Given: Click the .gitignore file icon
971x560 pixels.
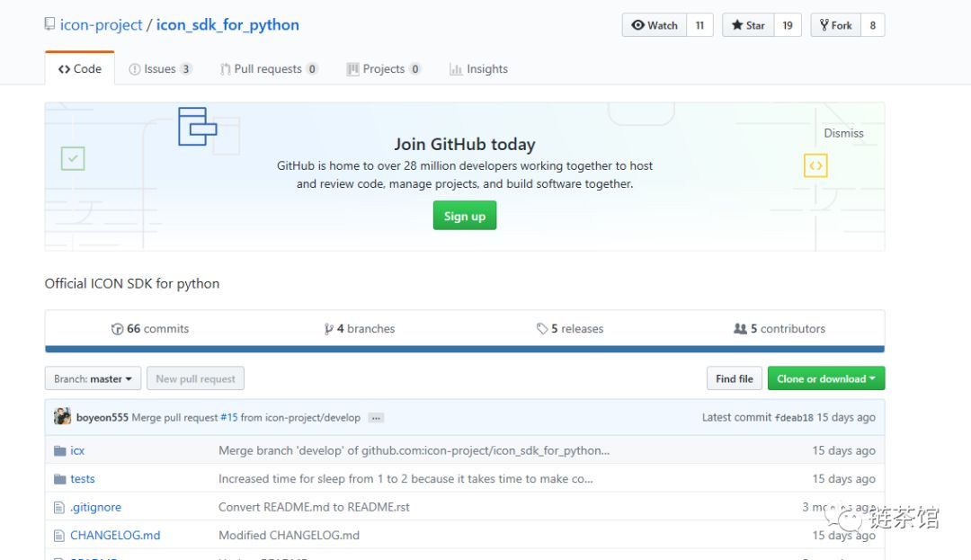Looking at the screenshot, I should pyautogui.click(x=59, y=507).
